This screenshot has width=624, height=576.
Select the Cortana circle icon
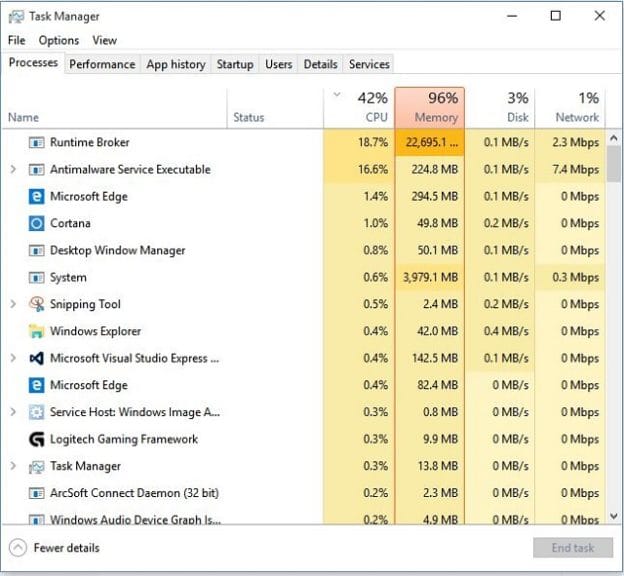(37, 223)
